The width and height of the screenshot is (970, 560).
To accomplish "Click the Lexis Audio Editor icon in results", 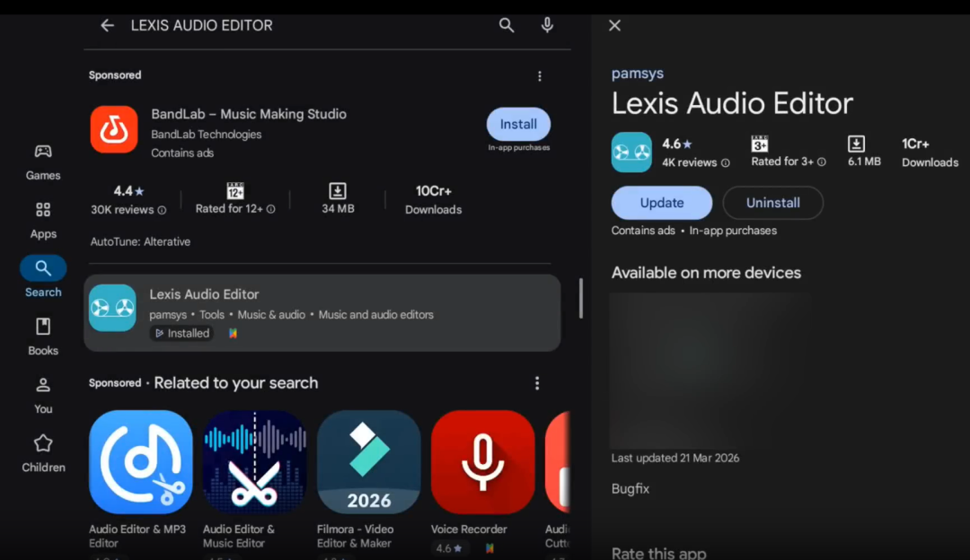I will click(112, 308).
